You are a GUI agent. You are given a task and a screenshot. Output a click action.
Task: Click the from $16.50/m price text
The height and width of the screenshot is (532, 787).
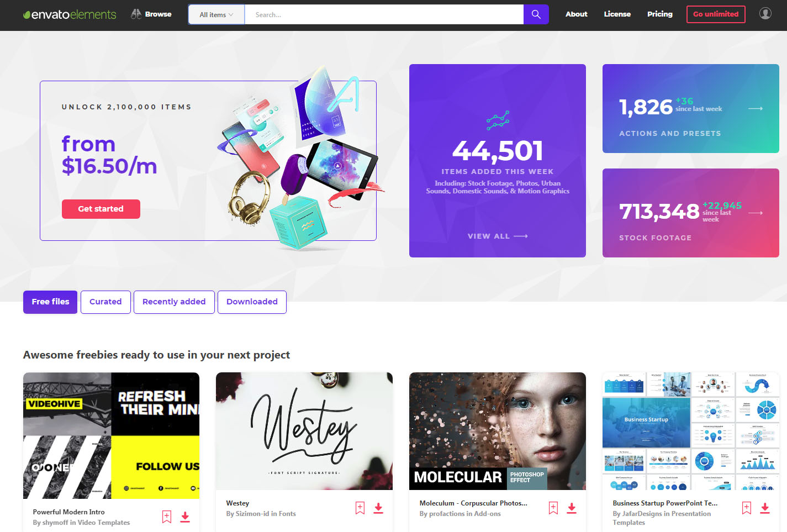click(x=109, y=155)
